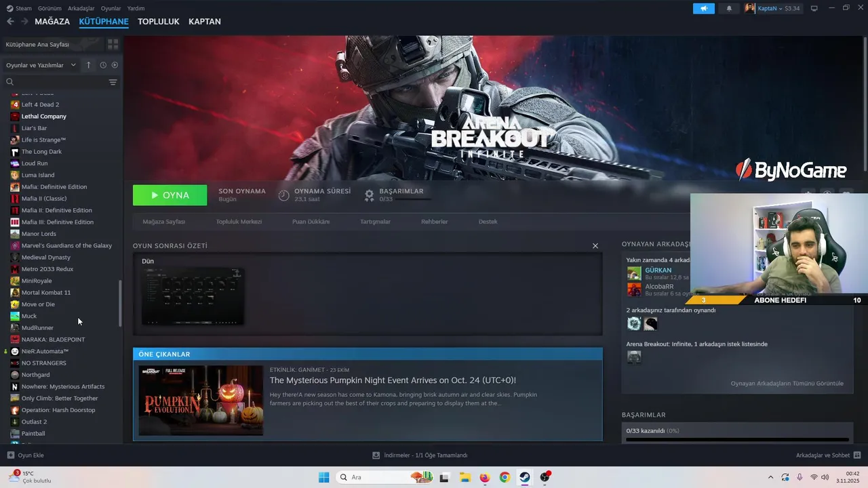Go to the MAĞAZA tab
Image resolution: width=868 pixels, height=488 pixels.
point(52,22)
